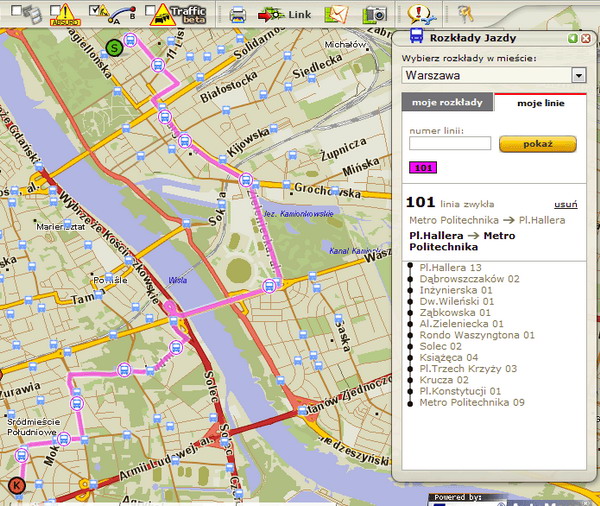Uncheck the A-to-B route checkbox
This screenshot has width=600, height=506.
[x=94, y=10]
